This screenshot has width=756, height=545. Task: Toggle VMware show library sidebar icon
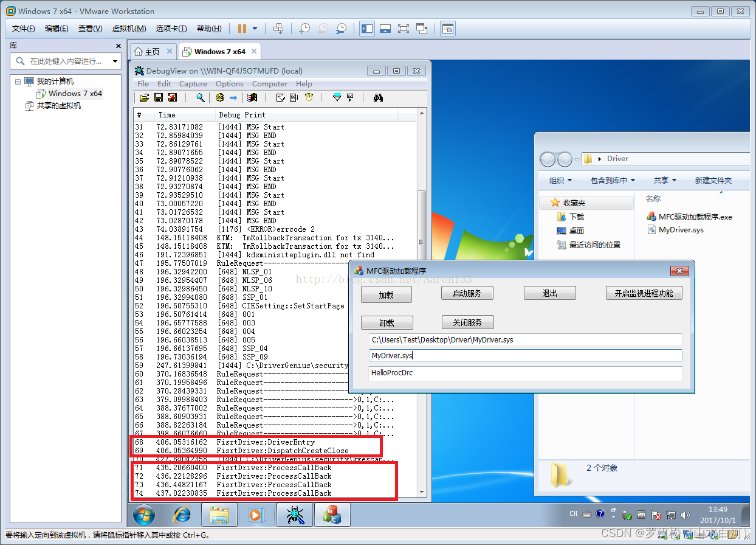pyautogui.click(x=366, y=29)
